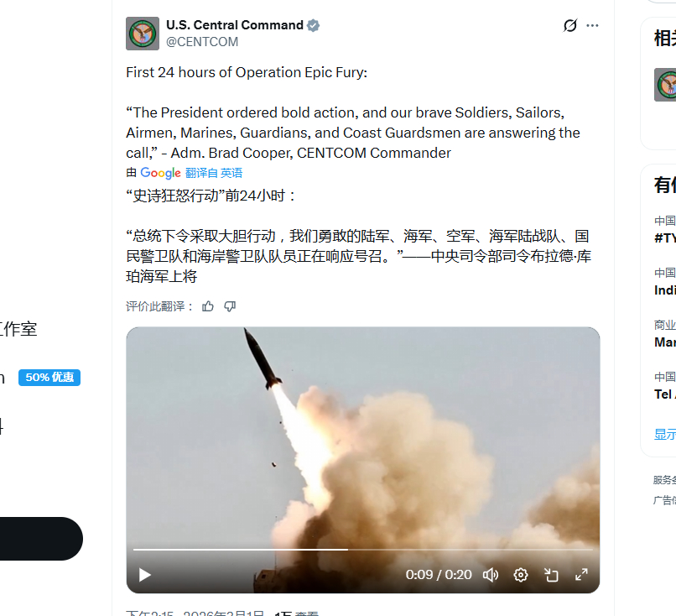
Task: Rate translation with thumbs up
Action: tap(208, 306)
